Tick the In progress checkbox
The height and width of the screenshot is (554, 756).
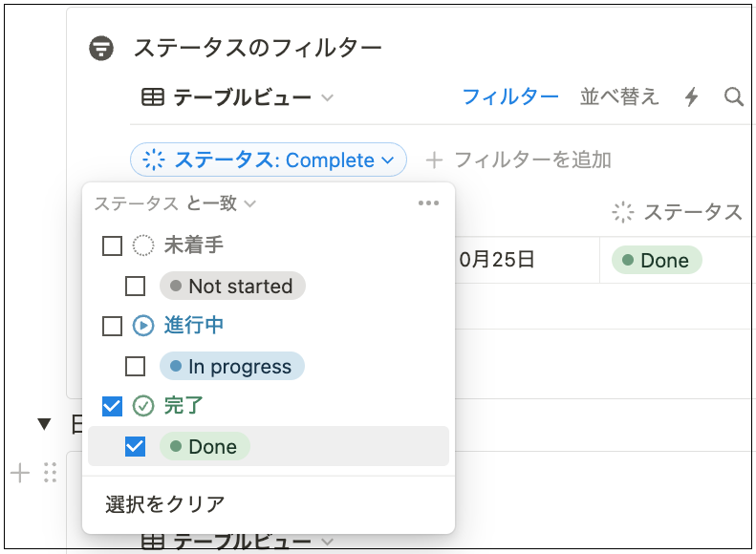[135, 366]
